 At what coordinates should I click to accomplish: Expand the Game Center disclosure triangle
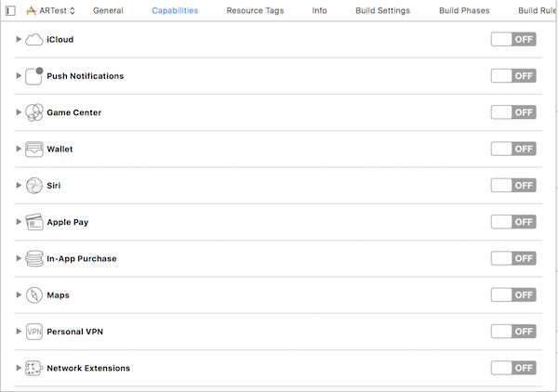click(19, 112)
